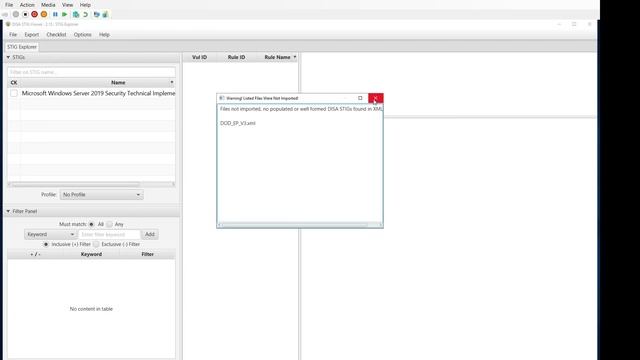Sort by the CK column header

pyautogui.click(x=14, y=82)
